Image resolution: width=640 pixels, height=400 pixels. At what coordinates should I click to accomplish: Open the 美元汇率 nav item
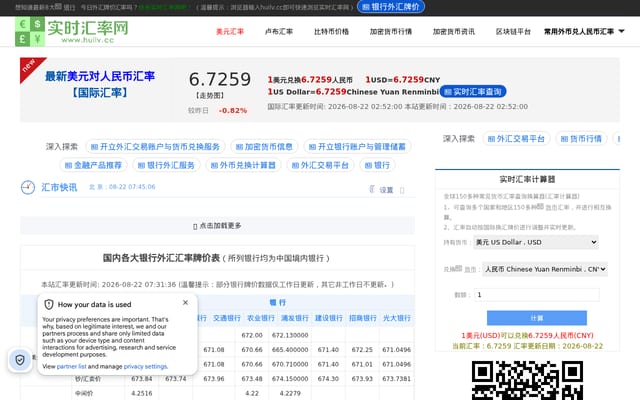(x=230, y=31)
